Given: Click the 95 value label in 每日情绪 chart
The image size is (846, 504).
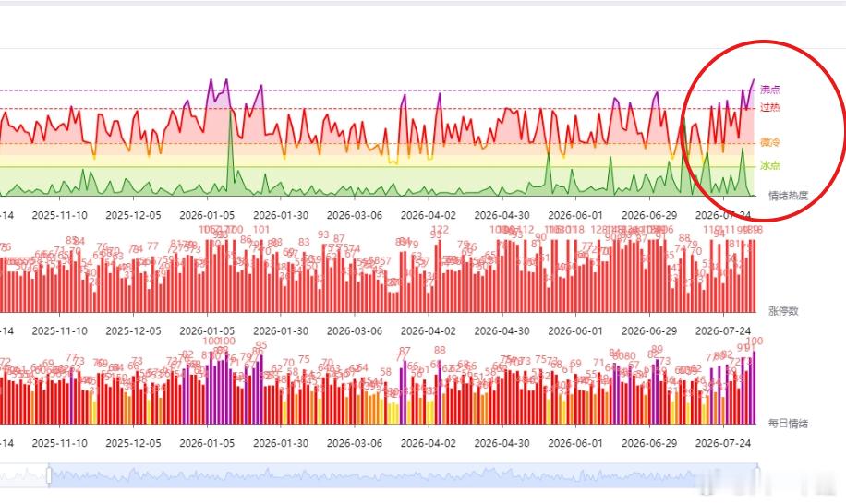Looking at the screenshot, I should tap(261, 345).
